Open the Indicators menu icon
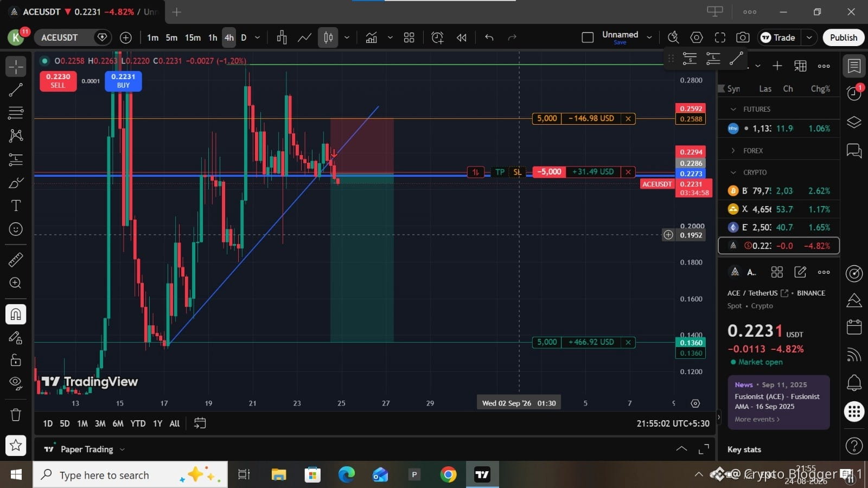This screenshot has height=488, width=868. (371, 37)
